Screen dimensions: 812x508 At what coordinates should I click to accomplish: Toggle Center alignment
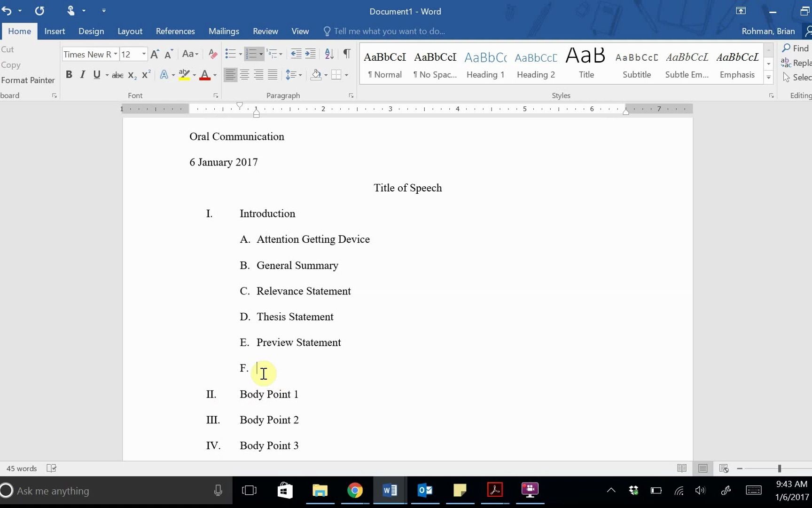click(244, 75)
